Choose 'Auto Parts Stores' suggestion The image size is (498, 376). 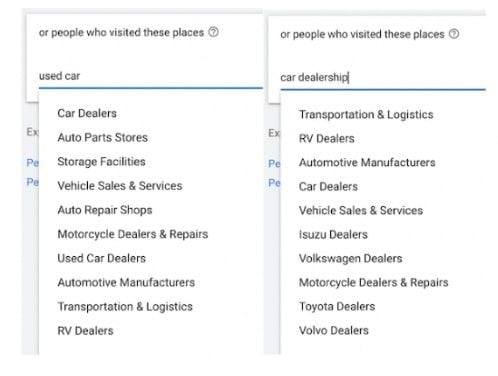[x=103, y=137]
